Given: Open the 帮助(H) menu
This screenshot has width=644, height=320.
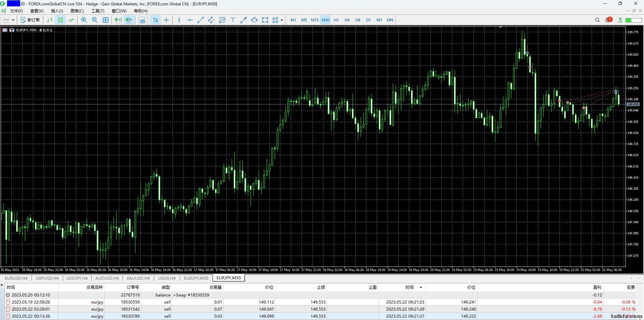Looking at the screenshot, I should (141, 11).
